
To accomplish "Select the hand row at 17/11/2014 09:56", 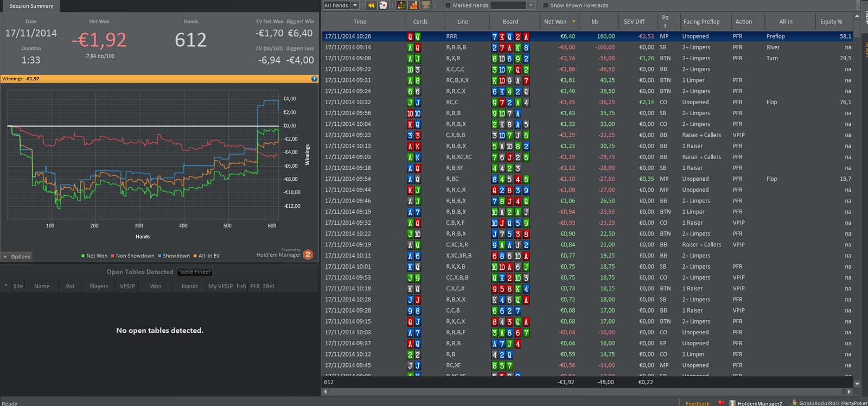I will pyautogui.click(x=588, y=113).
